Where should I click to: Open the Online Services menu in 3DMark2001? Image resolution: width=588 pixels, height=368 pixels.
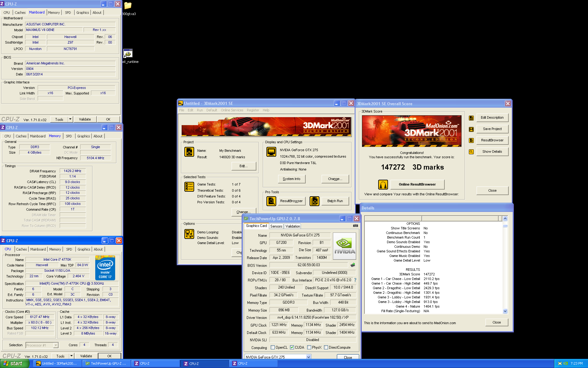click(x=232, y=110)
